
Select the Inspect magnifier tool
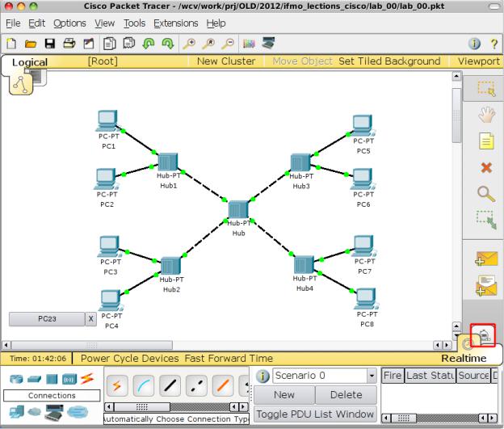[486, 194]
